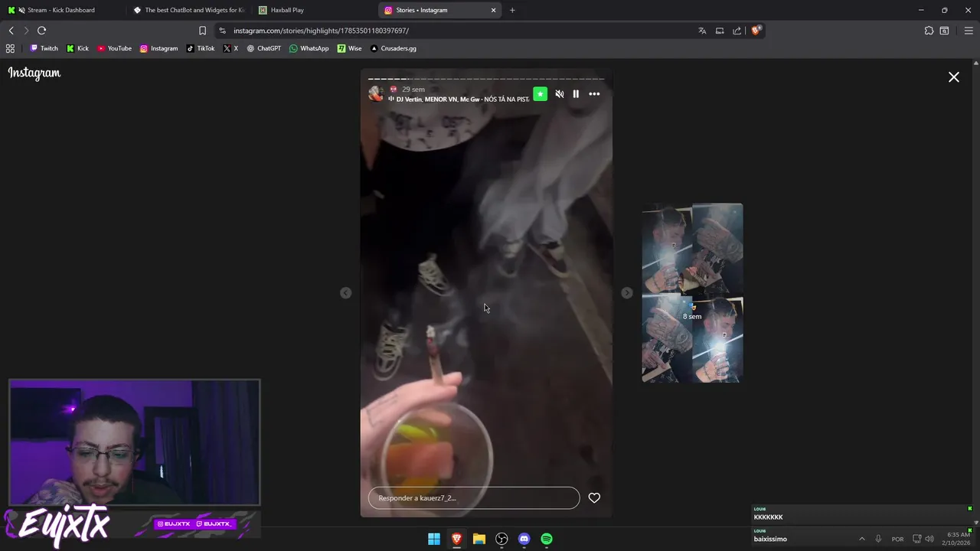The image size is (980, 551).
Task: Pause the playing story
Action: tap(576, 94)
